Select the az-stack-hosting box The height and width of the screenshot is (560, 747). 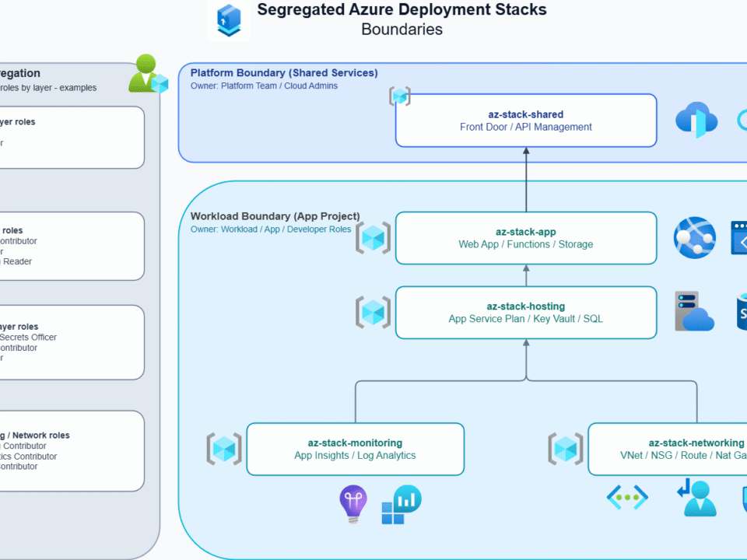[525, 313]
